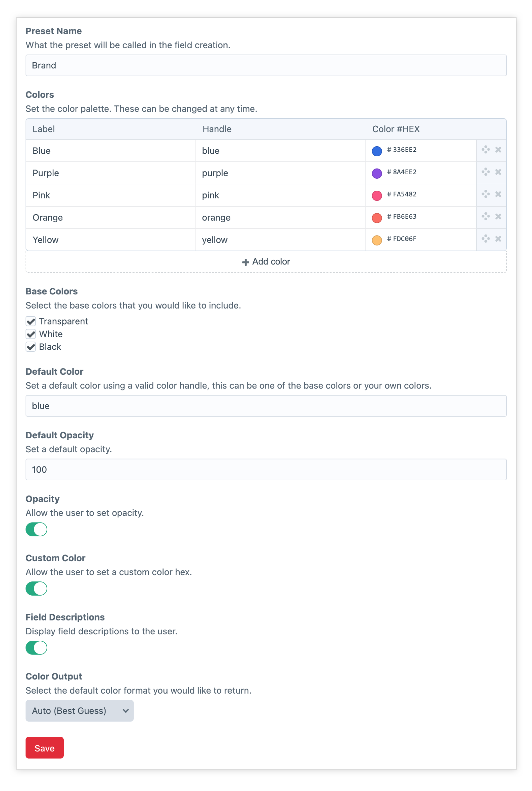
Task: Edit the purple handle cell
Action: (x=280, y=173)
